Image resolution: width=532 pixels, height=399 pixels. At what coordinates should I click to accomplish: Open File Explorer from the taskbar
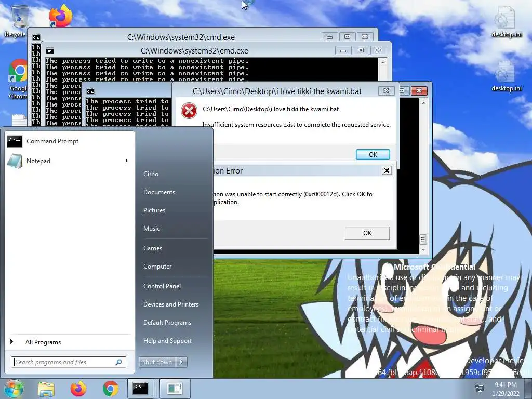click(46, 389)
